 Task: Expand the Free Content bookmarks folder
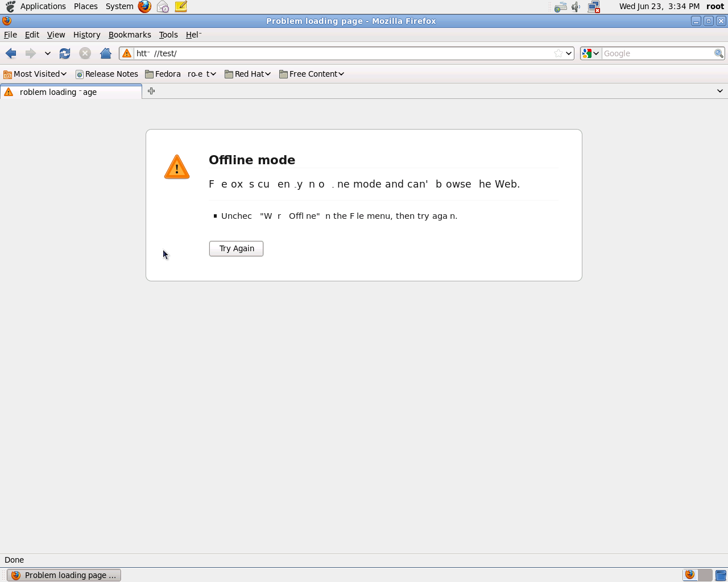pos(312,74)
